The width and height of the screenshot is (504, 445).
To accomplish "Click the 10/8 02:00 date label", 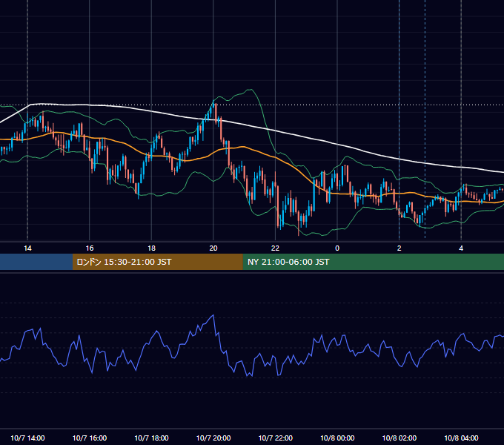I will pos(399,438).
